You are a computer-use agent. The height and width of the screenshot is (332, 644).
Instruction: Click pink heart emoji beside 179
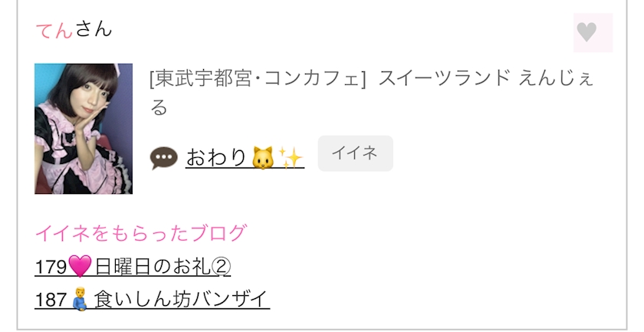(80, 267)
